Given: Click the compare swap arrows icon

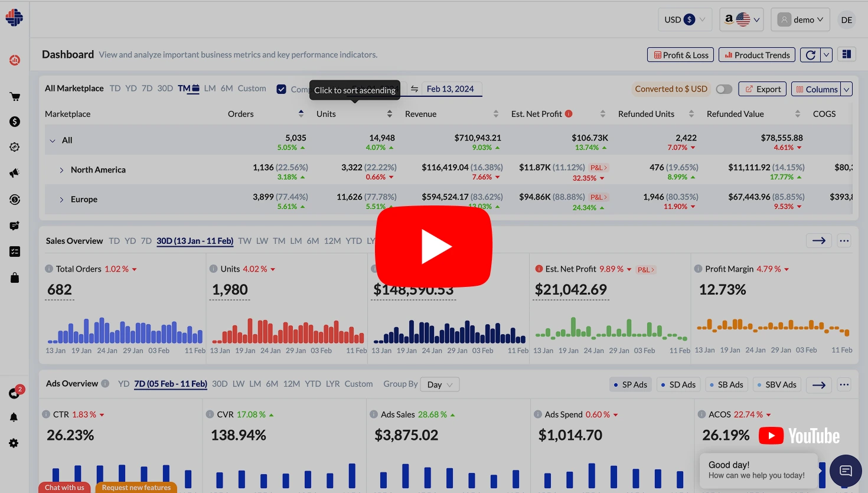Looking at the screenshot, I should coord(415,89).
